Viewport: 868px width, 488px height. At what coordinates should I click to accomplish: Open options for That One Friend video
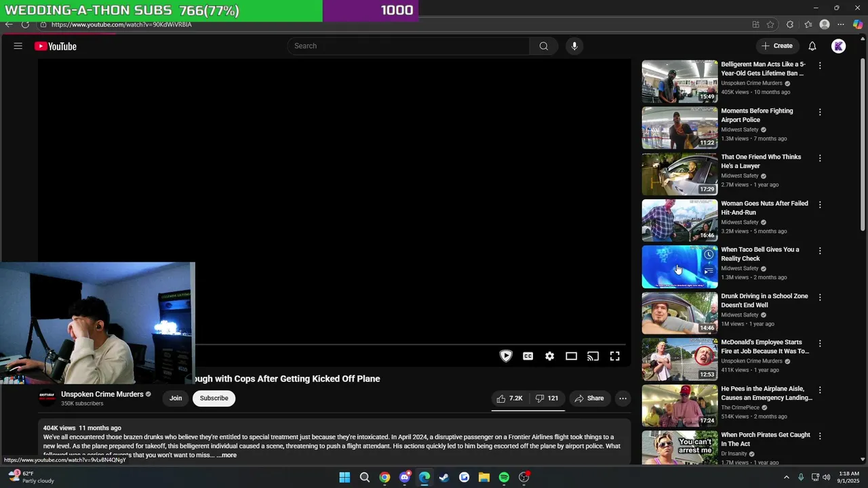coord(820,158)
